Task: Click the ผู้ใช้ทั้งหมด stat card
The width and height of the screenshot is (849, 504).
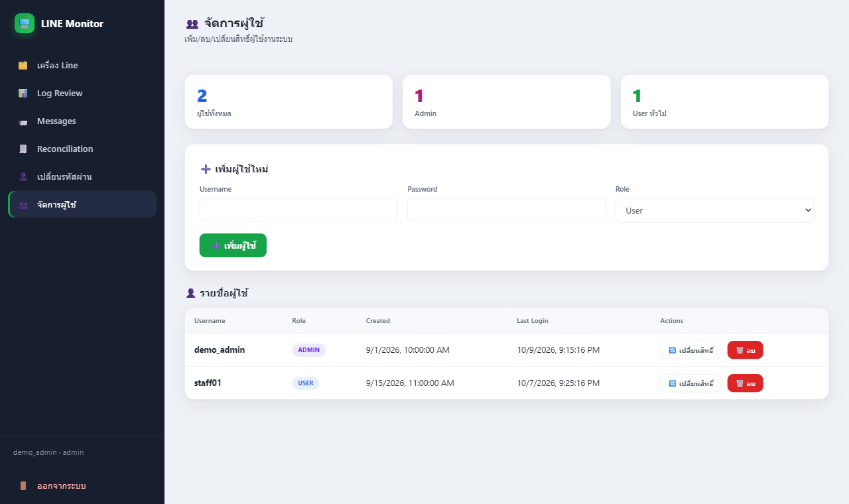Action: pyautogui.click(x=289, y=101)
